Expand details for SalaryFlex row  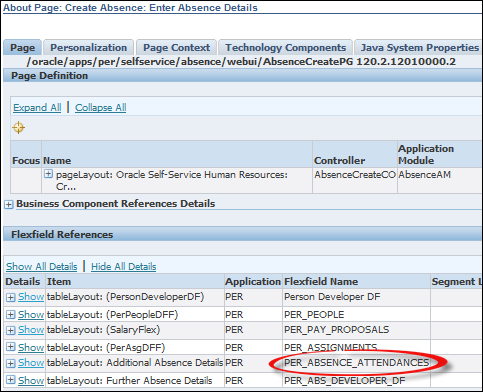pyautogui.click(x=10, y=330)
